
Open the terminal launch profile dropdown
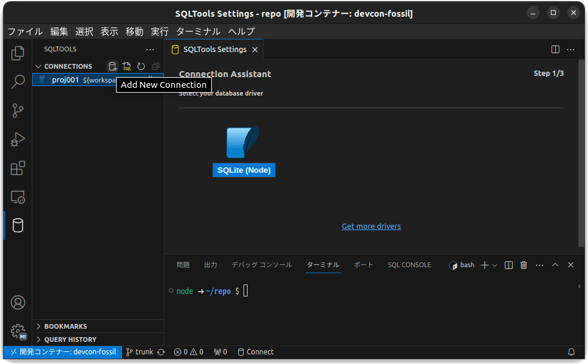click(x=495, y=265)
